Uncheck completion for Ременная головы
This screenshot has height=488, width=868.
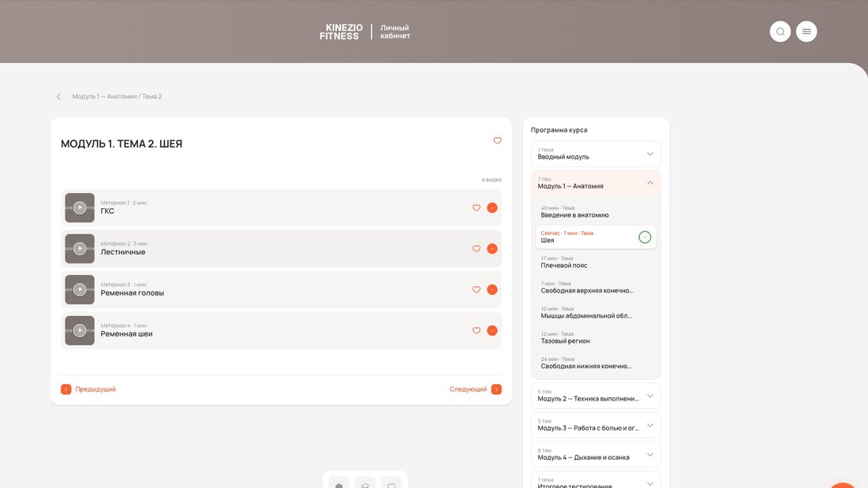pyautogui.click(x=492, y=290)
